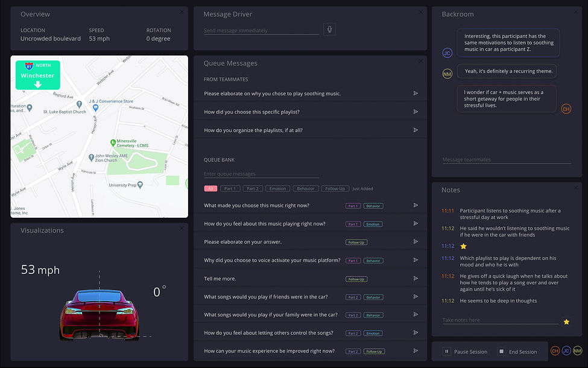This screenshot has width=588, height=368.
Task: Send 'What songs would you play if your family' question
Action: [x=416, y=314]
